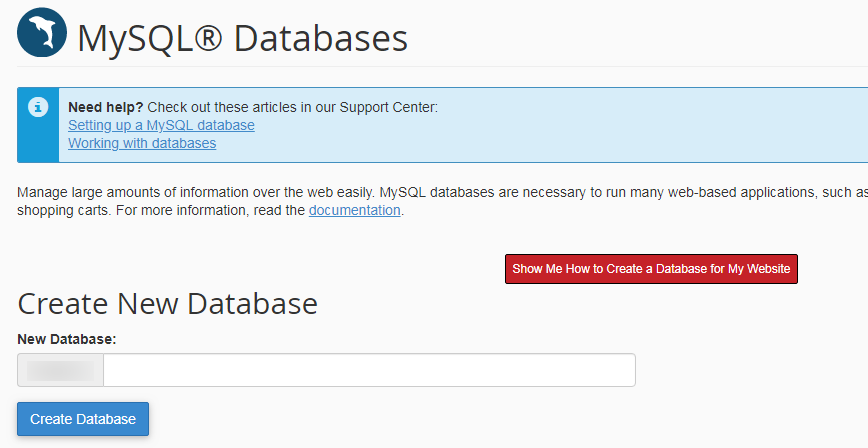This screenshot has width=868, height=448.
Task: Click the info icon in help banner
Action: click(38, 106)
